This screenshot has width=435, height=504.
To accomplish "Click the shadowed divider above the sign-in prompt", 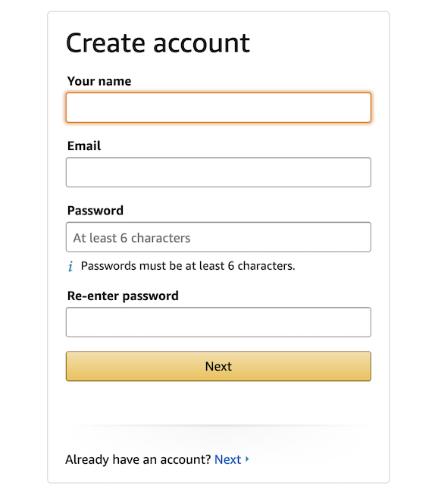I will coord(218,425).
